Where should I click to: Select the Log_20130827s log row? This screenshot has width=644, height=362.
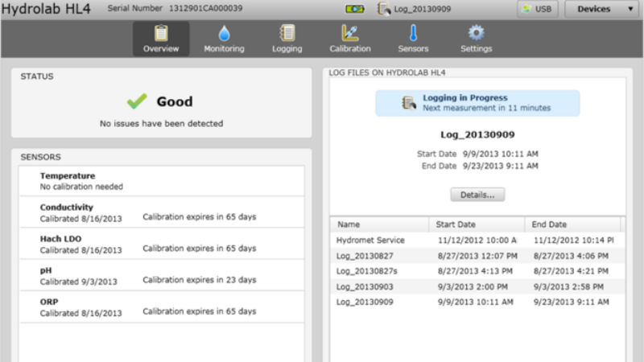[477, 271]
